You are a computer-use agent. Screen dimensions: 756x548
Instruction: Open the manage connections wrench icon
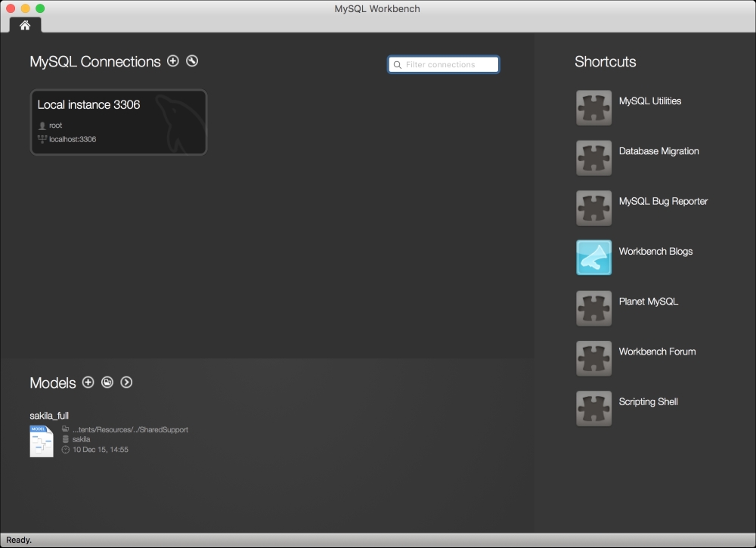pos(192,60)
